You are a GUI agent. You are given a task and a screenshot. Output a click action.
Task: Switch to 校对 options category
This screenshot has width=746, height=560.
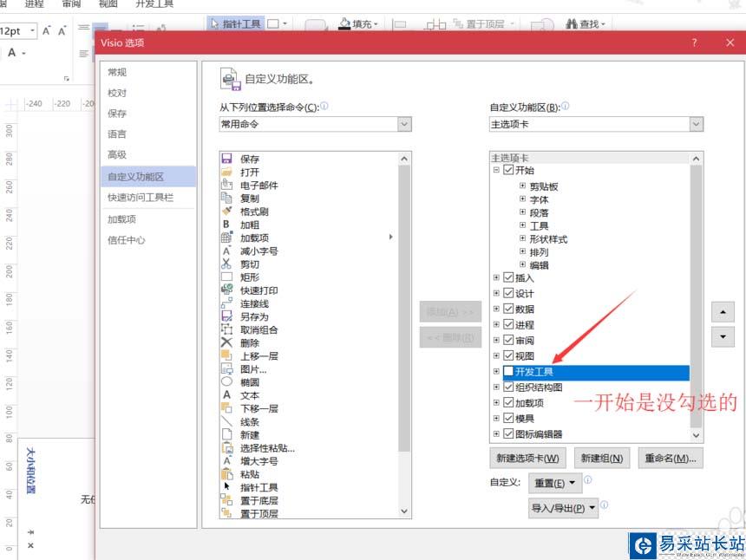(x=117, y=93)
